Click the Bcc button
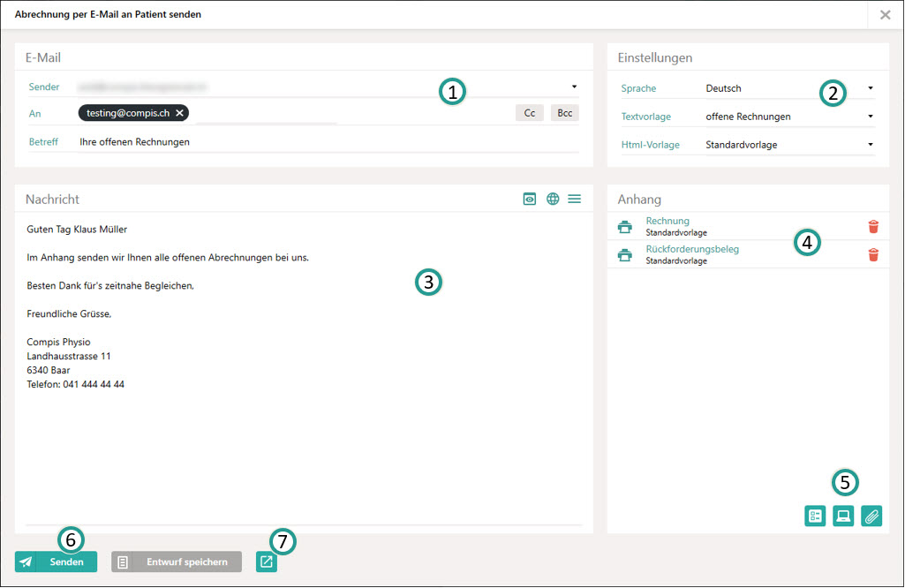This screenshot has width=905, height=588. 565,113
